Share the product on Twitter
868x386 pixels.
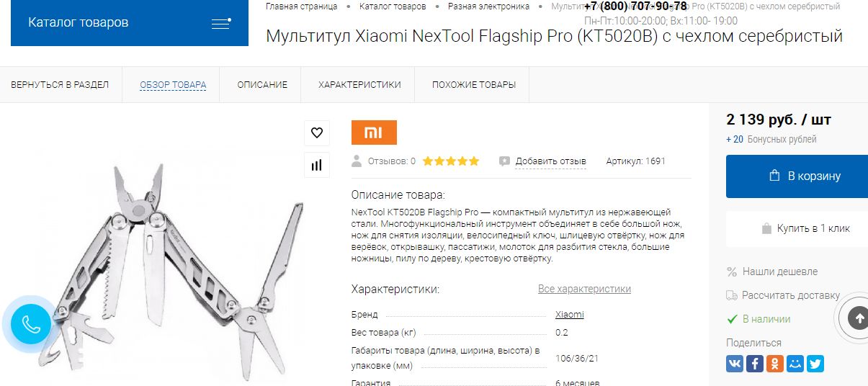[x=815, y=364]
